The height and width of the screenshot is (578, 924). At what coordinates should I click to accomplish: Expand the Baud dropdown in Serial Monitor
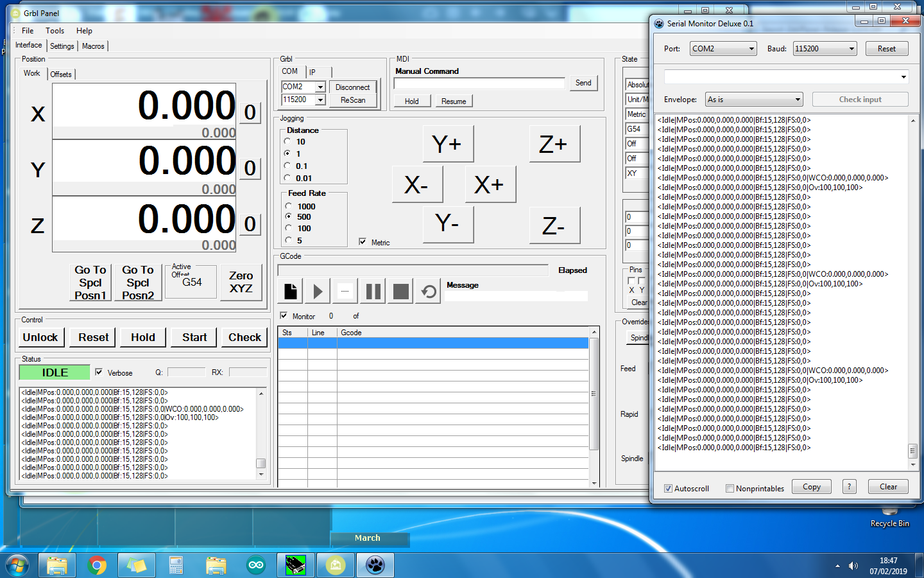tap(851, 49)
